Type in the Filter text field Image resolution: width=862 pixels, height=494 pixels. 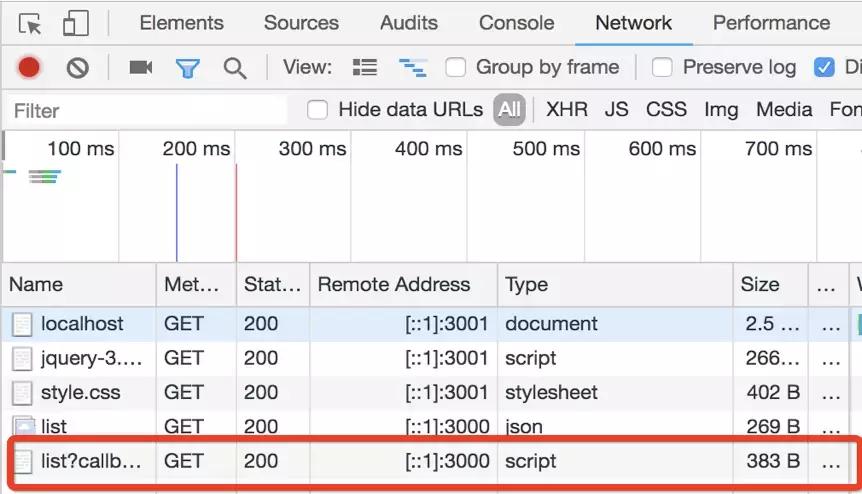(x=145, y=110)
